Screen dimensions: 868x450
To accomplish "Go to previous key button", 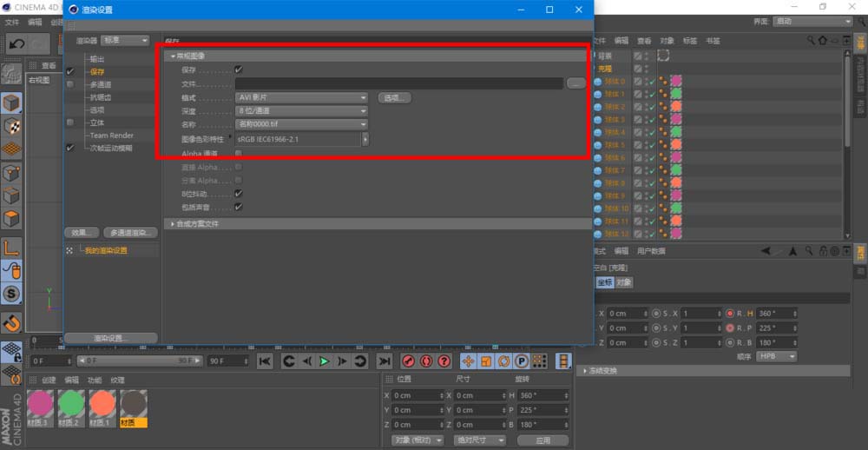I will [288, 361].
